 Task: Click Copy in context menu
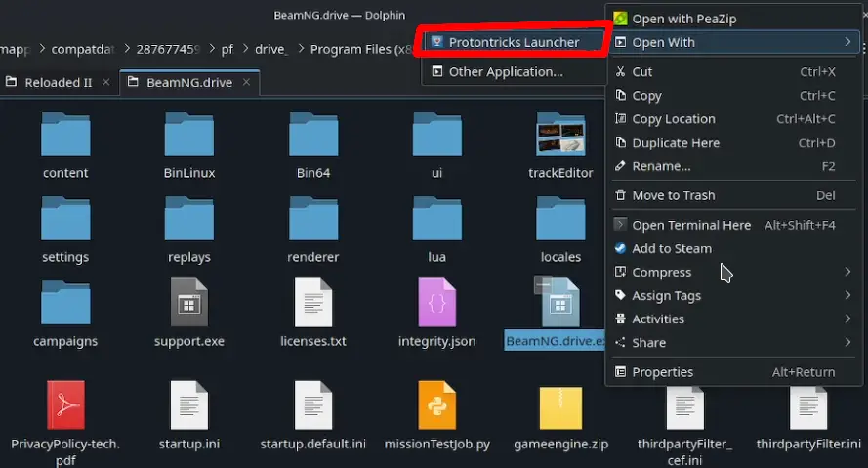(736, 96)
